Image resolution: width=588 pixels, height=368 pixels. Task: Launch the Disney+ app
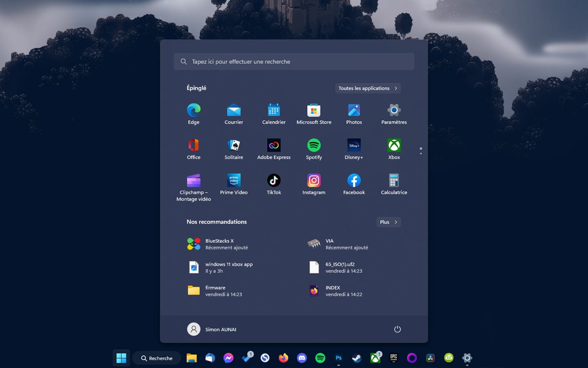(354, 149)
